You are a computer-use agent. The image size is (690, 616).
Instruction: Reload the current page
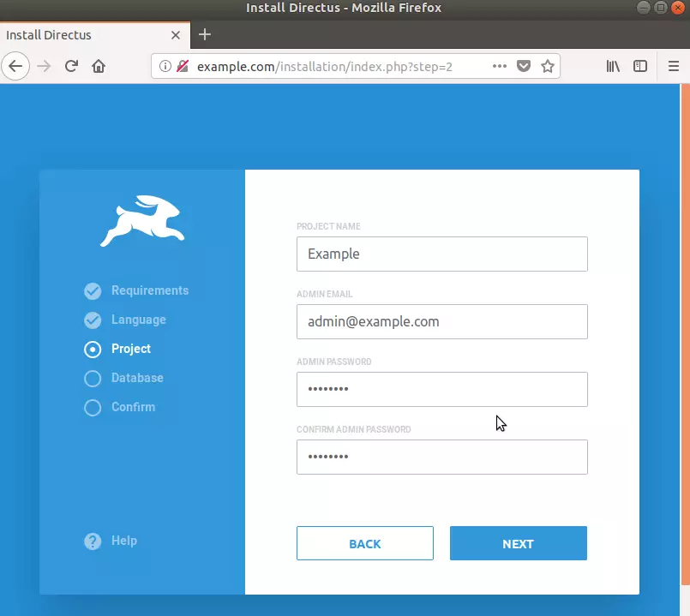coord(71,67)
